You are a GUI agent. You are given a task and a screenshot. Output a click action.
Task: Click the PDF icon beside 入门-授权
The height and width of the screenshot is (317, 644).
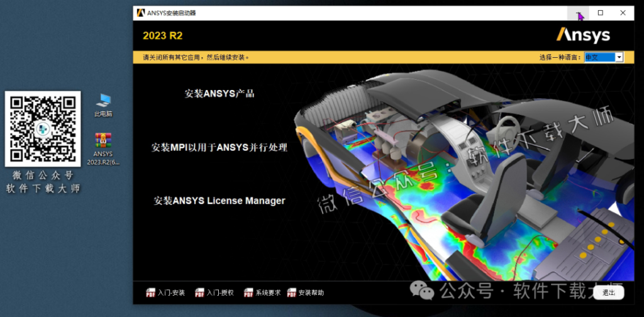[199, 292]
